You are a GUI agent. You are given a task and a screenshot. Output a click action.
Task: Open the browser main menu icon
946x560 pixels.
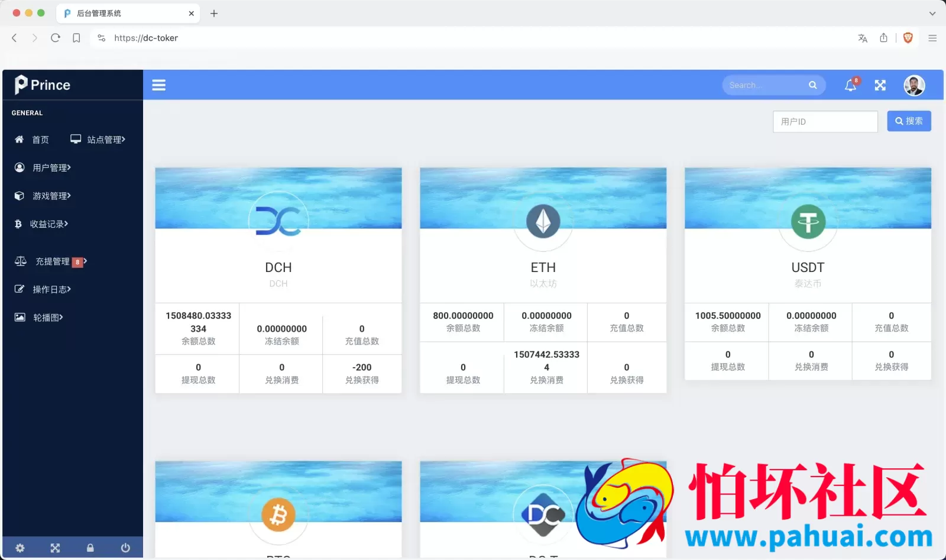pyautogui.click(x=932, y=38)
